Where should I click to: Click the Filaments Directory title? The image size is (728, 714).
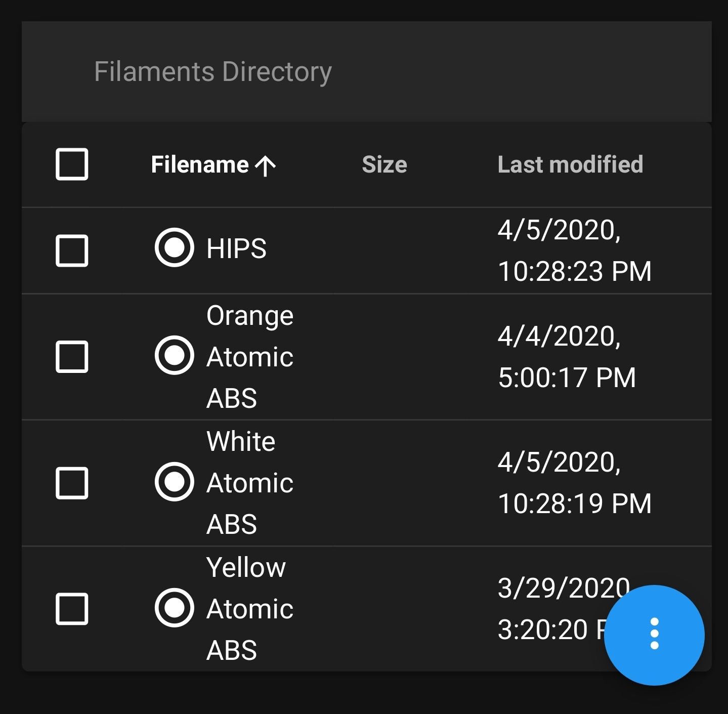pyautogui.click(x=213, y=72)
